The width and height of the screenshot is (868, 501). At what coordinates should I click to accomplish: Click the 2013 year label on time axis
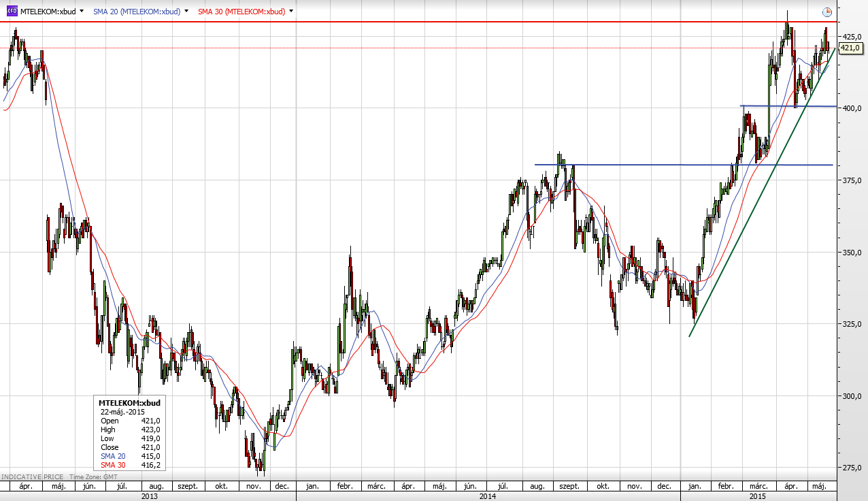149,496
